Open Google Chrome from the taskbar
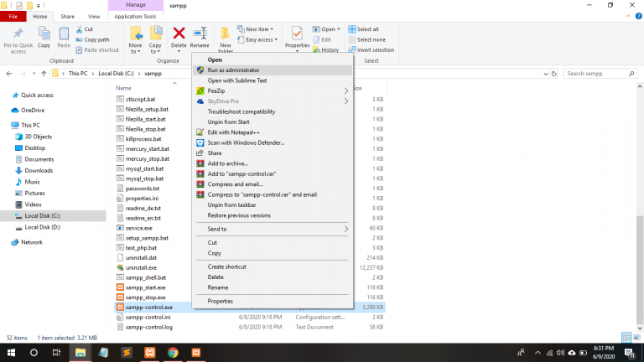Viewport: 644px width, 362px height. point(173,353)
